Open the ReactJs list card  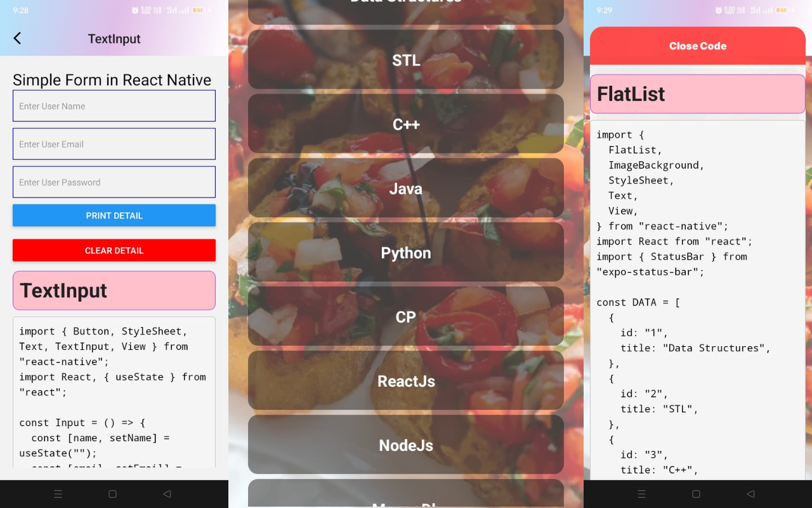[406, 380]
